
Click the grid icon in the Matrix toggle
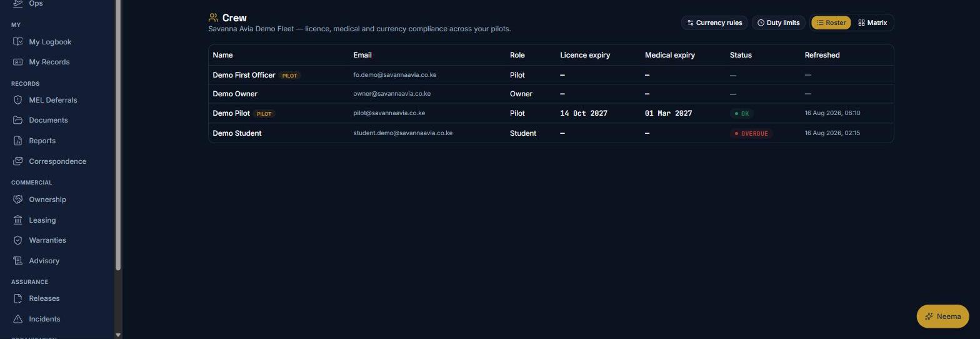click(x=861, y=23)
